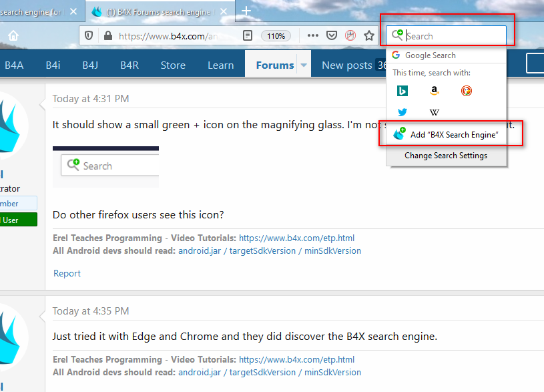The image size is (544, 392).
Task: Click magnifying glass with green plus icon
Action: (397, 35)
